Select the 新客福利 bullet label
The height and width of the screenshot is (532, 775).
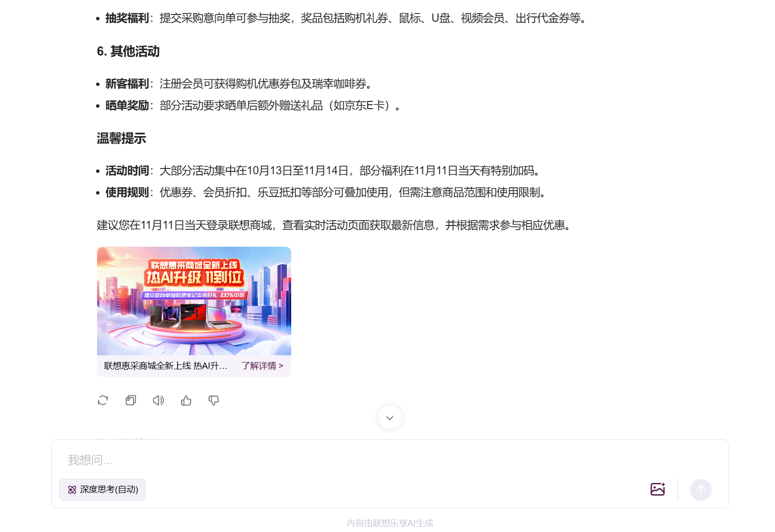tap(127, 84)
